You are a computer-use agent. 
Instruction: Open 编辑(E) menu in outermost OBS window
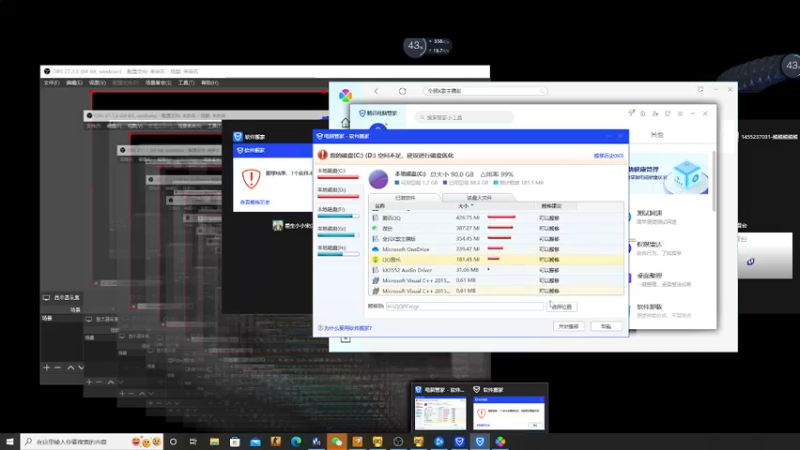pyautogui.click(x=74, y=83)
